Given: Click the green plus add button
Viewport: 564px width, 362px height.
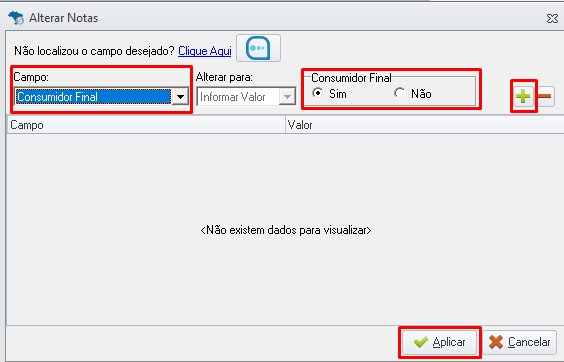Looking at the screenshot, I should coord(523,96).
